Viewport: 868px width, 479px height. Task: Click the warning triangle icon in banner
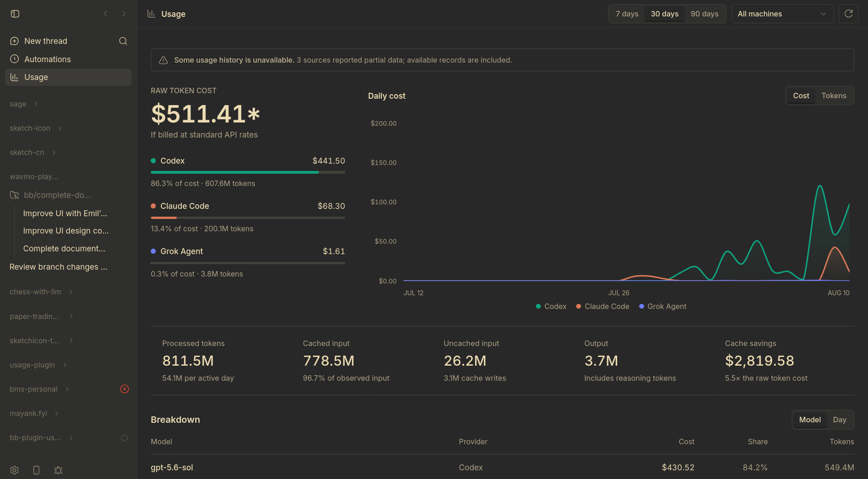[x=163, y=60]
